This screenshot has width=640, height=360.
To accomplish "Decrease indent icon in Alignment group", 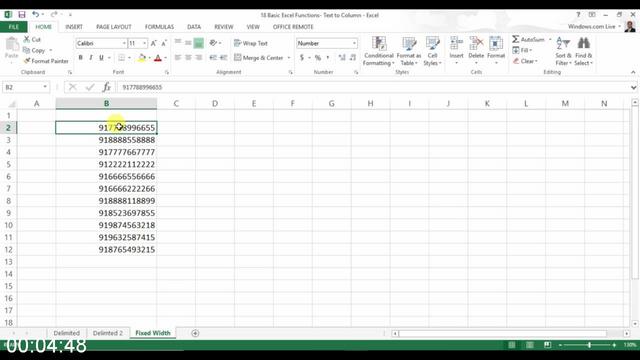I will [213, 58].
